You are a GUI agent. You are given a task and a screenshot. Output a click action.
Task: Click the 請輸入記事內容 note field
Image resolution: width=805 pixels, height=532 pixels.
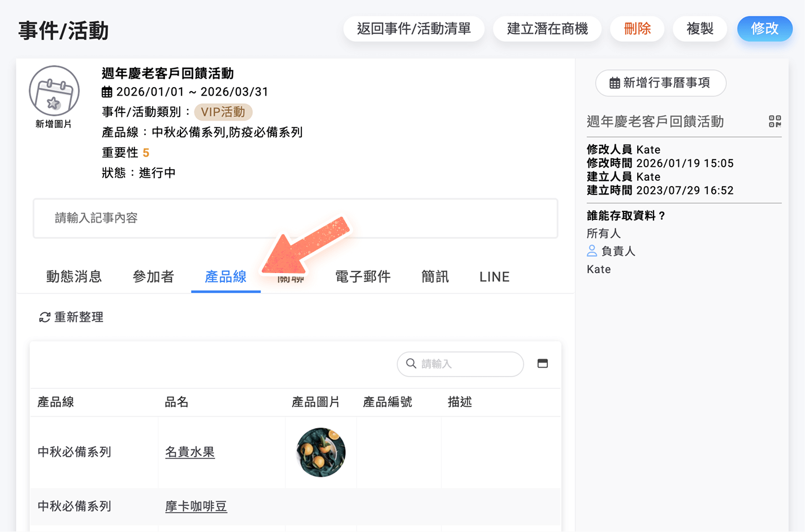coord(295,218)
